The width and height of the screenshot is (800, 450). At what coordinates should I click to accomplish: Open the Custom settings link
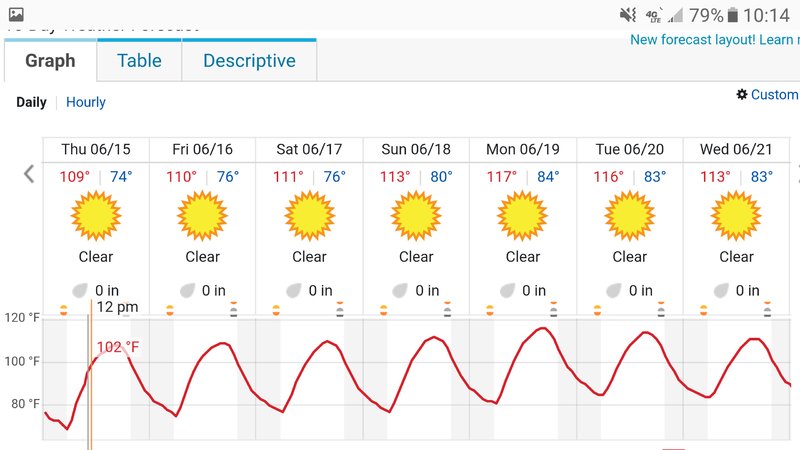[774, 94]
